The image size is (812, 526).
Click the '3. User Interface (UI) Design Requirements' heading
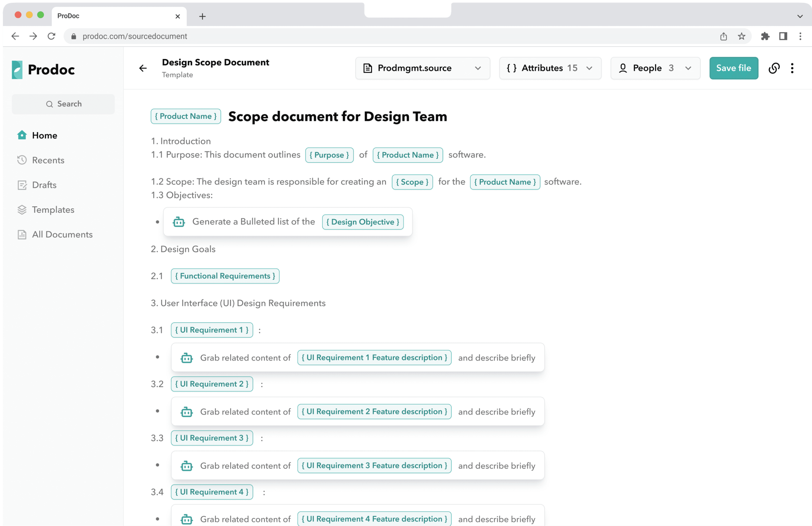pyautogui.click(x=238, y=303)
